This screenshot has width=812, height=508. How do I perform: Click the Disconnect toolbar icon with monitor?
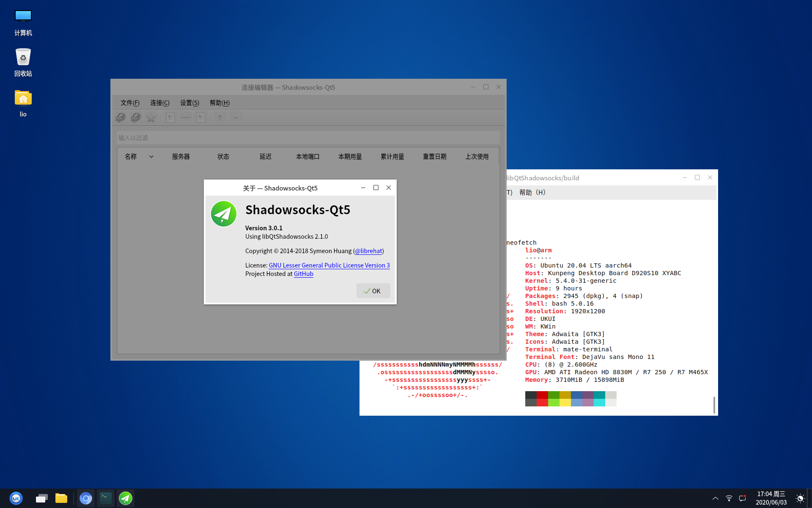136,118
